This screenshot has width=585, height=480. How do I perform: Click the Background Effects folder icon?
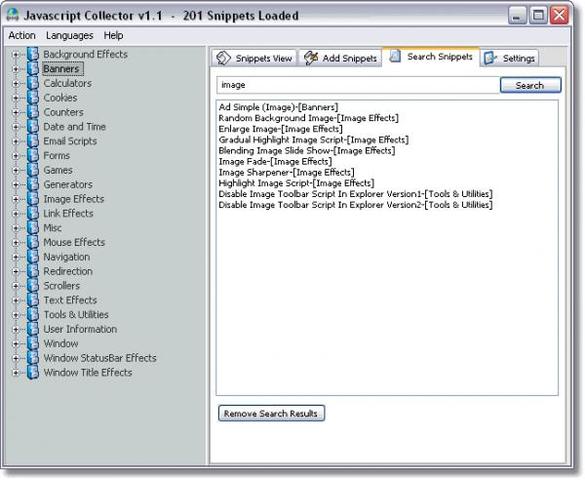33,54
